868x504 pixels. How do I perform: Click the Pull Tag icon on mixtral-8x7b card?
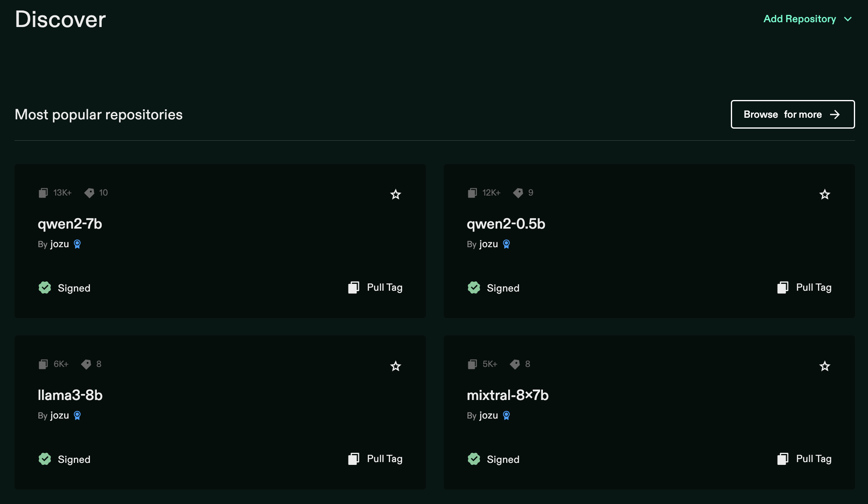[783, 458]
